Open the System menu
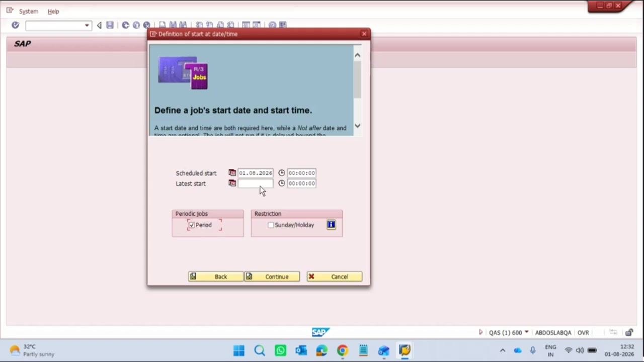 click(29, 11)
